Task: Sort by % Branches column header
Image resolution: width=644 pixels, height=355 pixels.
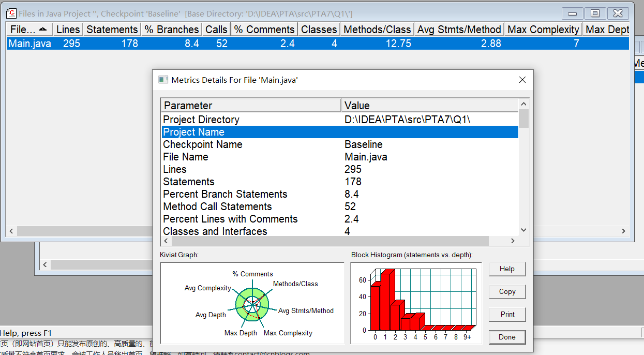Action: (x=172, y=29)
